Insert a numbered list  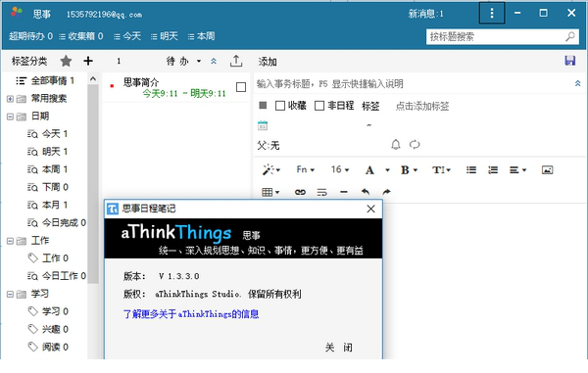pyautogui.click(x=493, y=170)
